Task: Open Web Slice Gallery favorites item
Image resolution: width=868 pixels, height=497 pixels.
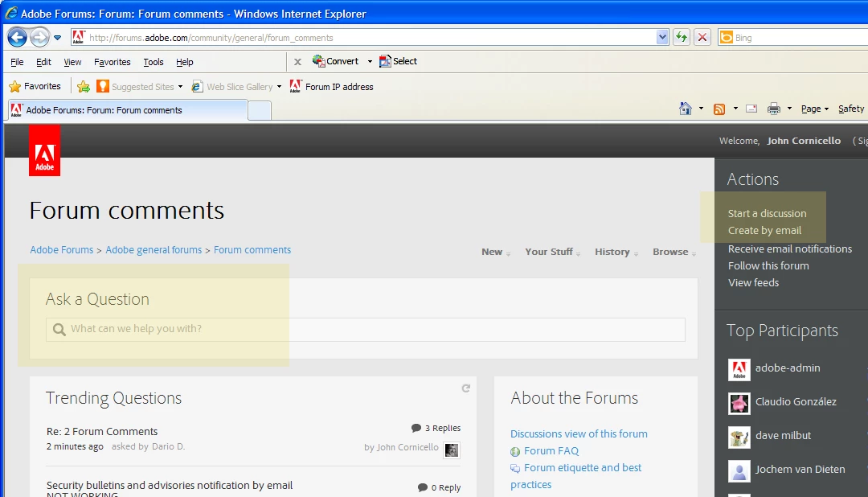Action: coord(232,86)
